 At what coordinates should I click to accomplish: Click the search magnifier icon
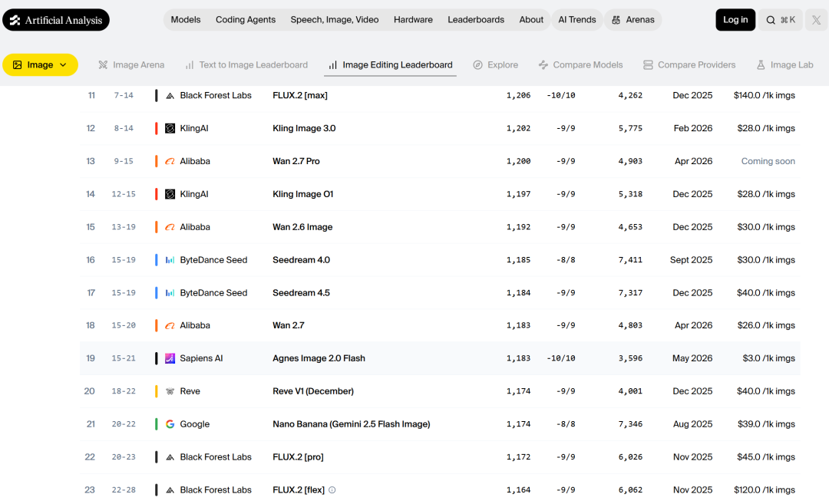(771, 20)
